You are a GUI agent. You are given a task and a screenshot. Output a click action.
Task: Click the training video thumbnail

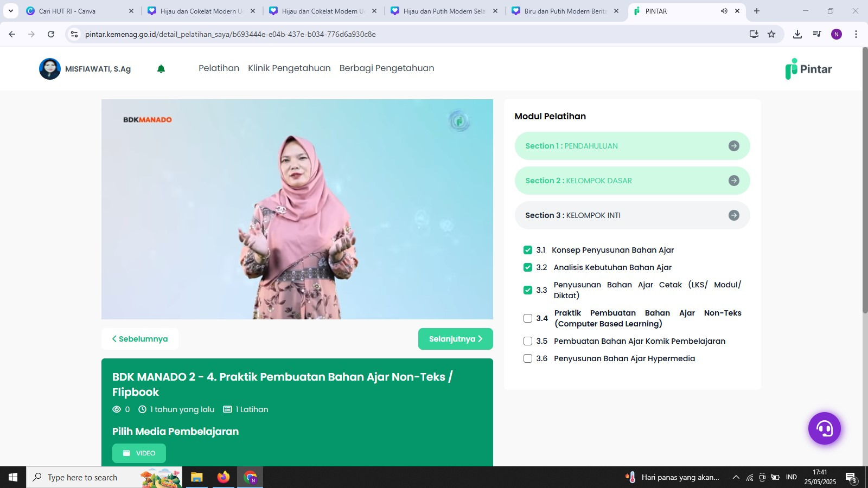click(297, 209)
